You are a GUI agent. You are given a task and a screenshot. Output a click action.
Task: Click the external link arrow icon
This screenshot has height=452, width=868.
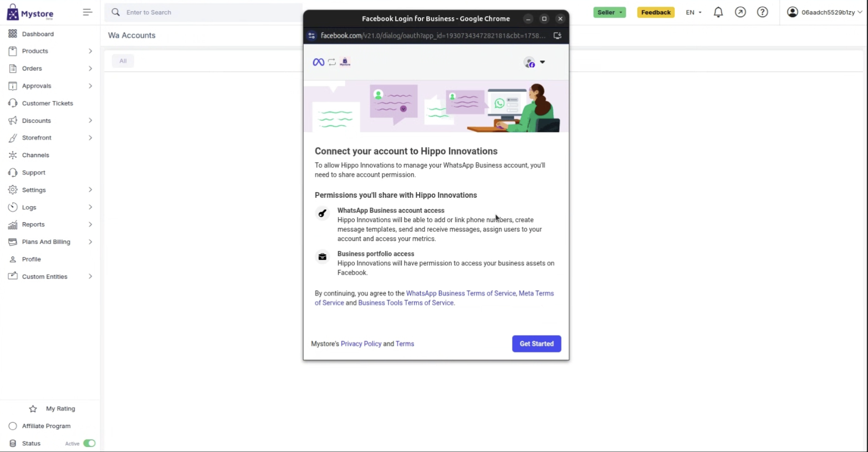point(740,12)
